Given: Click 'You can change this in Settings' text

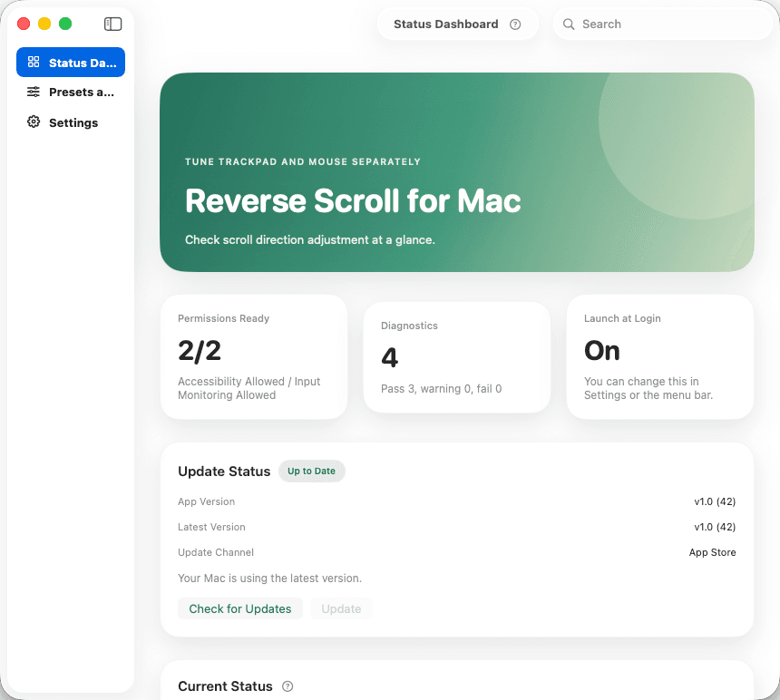Looking at the screenshot, I should point(648,388).
